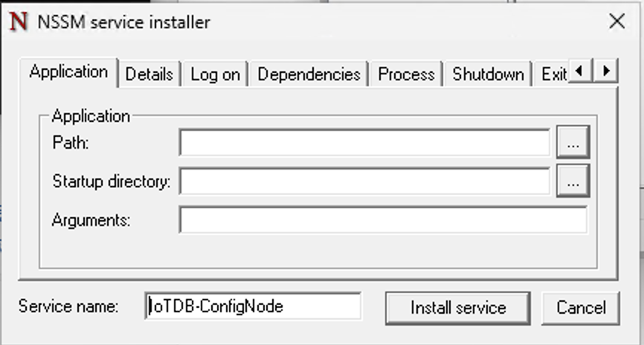Open the partially visible Exit tab

point(553,74)
